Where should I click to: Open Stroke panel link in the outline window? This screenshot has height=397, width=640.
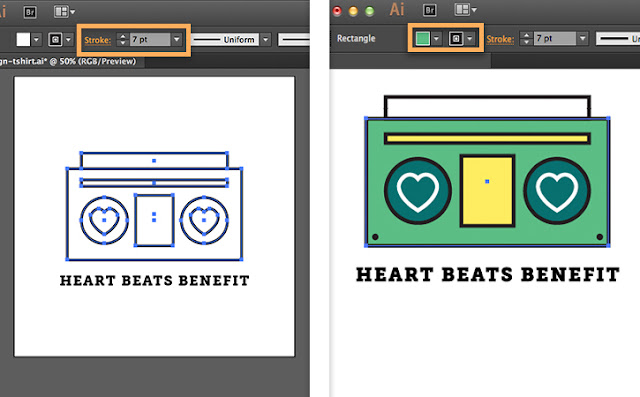coord(98,40)
